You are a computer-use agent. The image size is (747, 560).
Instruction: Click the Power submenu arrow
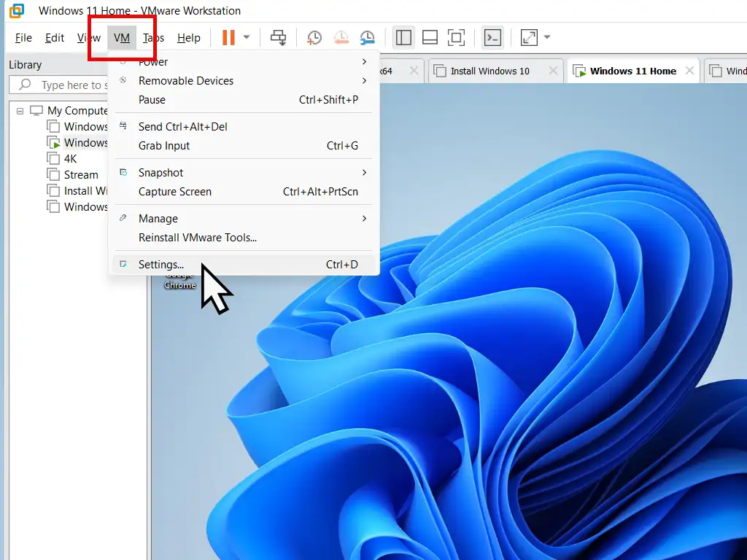pos(365,61)
